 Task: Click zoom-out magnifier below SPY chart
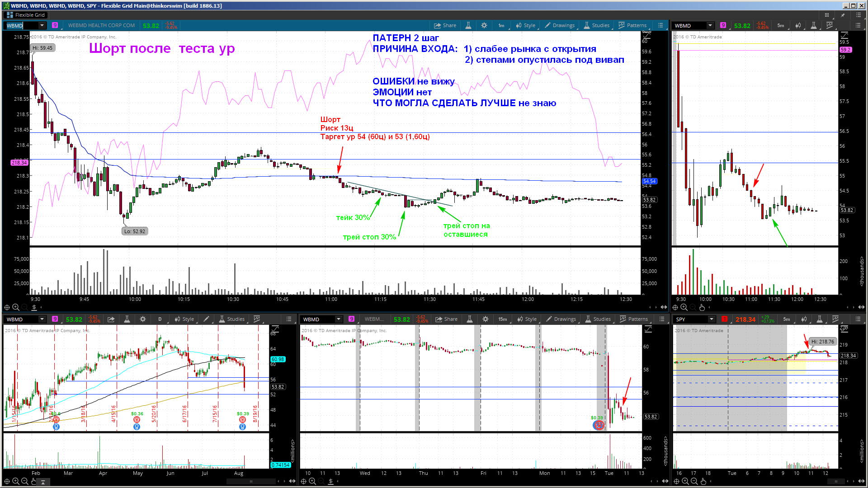tap(694, 481)
